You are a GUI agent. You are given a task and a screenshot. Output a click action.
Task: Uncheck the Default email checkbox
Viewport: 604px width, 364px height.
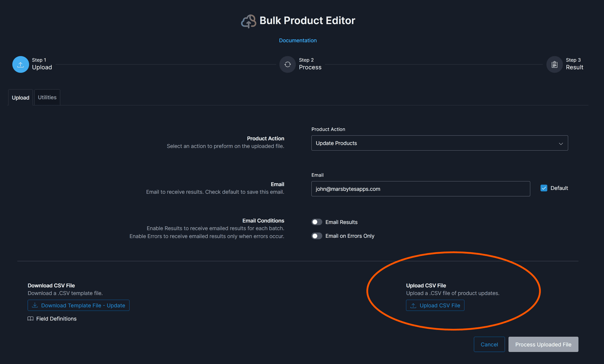coord(544,188)
